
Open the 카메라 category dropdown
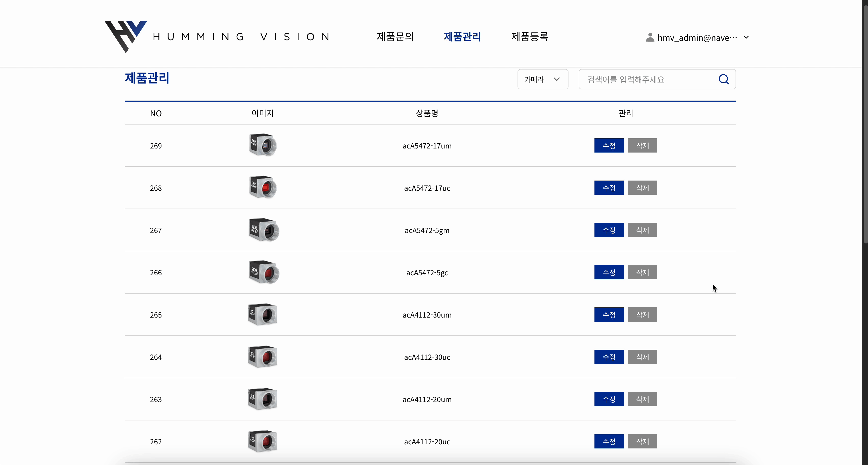point(542,79)
